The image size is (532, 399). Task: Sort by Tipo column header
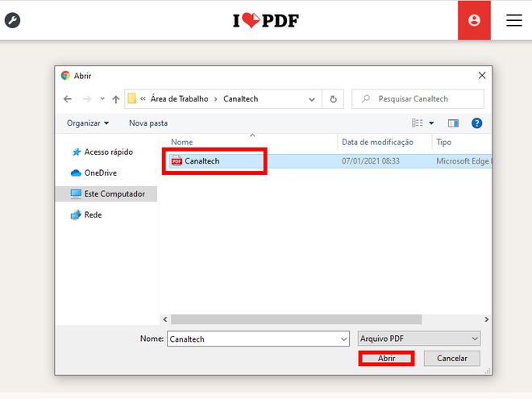tap(444, 142)
